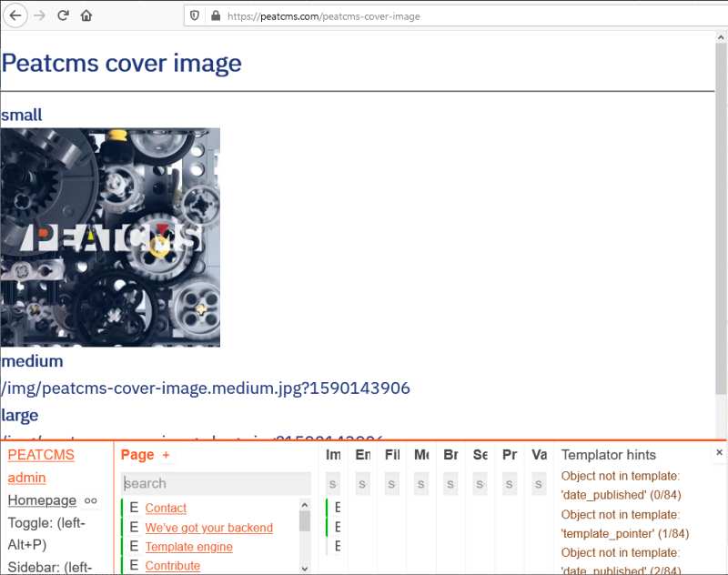
Task: Focus the search field under Pr
Action: [510, 484]
